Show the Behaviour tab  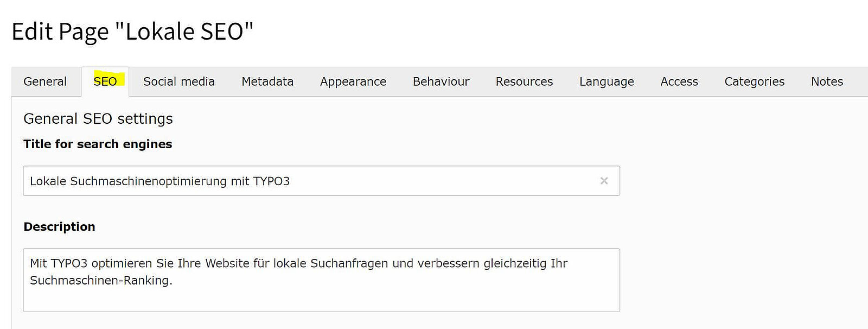pyautogui.click(x=441, y=81)
